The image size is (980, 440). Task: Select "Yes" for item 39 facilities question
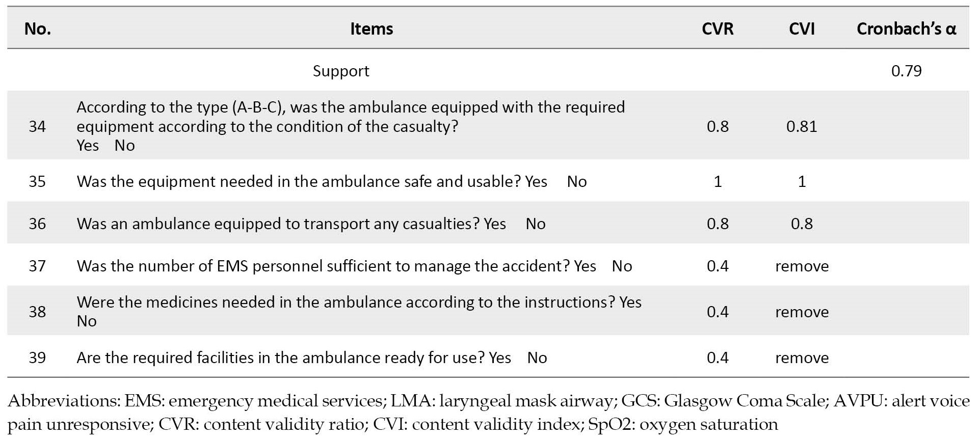coord(500,358)
